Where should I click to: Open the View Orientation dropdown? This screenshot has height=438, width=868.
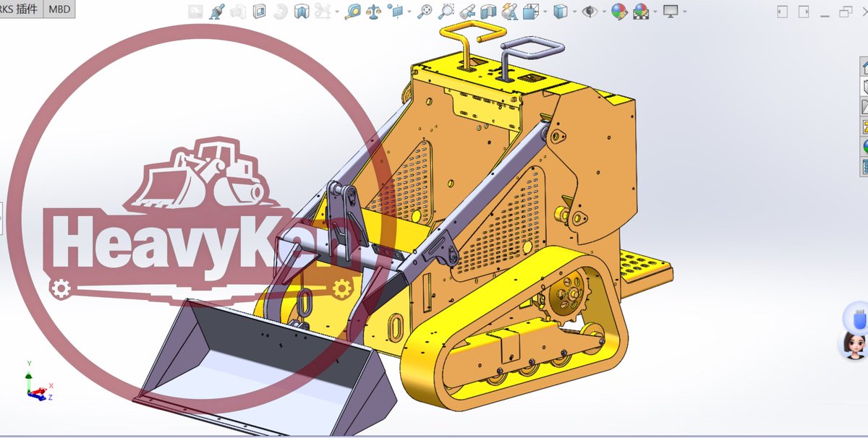(544, 11)
